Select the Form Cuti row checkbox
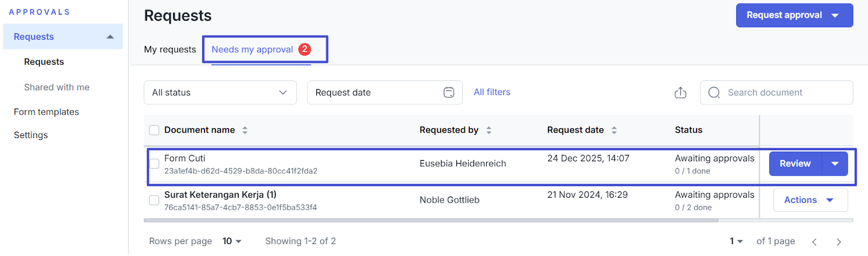The height and width of the screenshot is (256, 868). tap(154, 164)
